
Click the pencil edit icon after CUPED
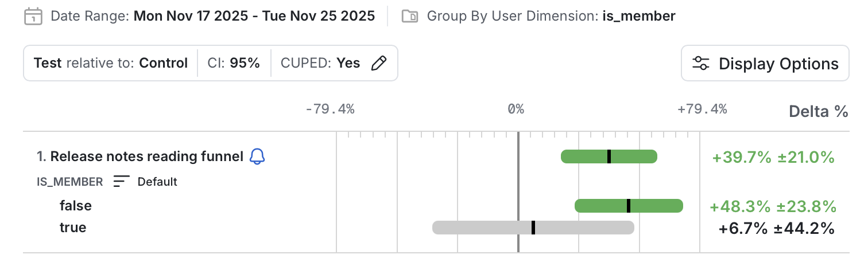[x=379, y=63]
